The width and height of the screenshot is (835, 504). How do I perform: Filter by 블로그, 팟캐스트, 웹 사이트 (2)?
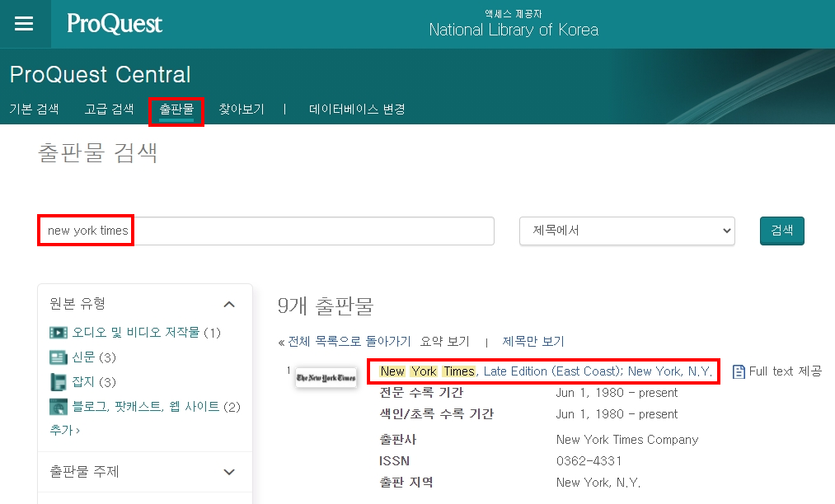156,407
